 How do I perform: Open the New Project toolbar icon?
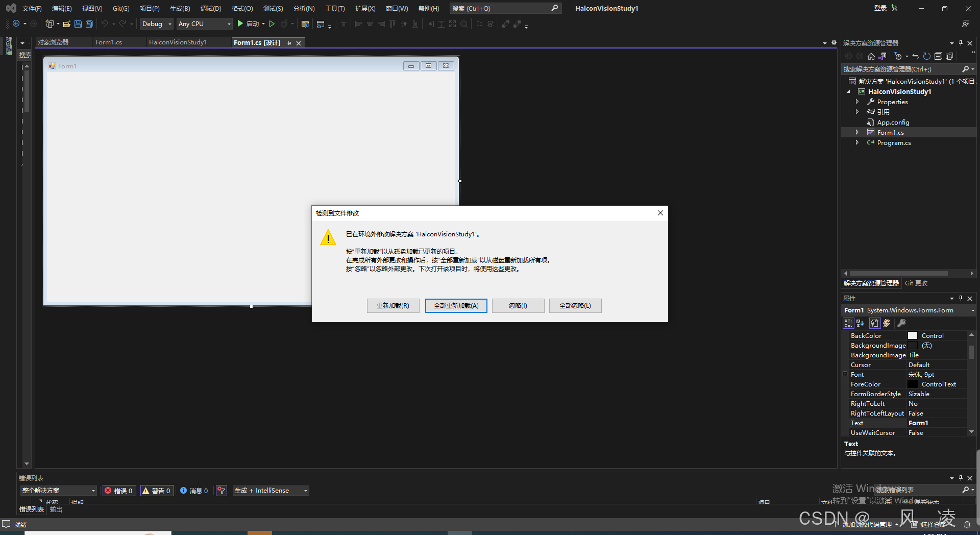tap(50, 23)
